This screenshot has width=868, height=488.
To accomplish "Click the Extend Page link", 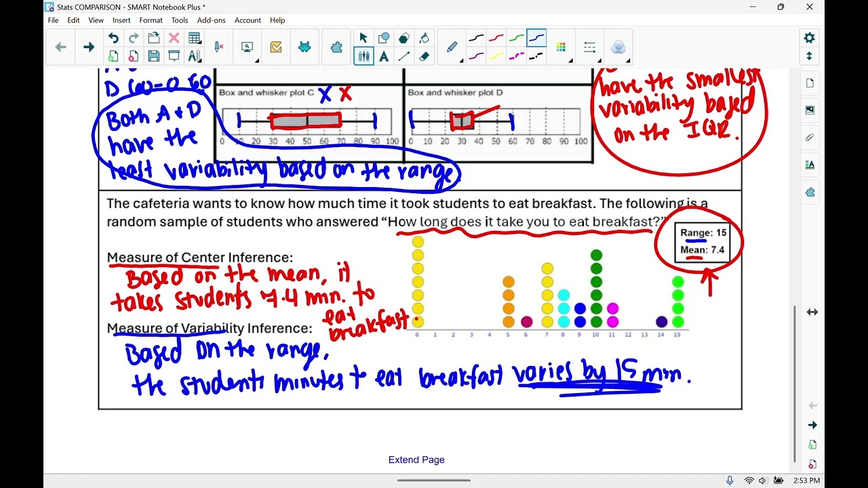I will [416, 460].
